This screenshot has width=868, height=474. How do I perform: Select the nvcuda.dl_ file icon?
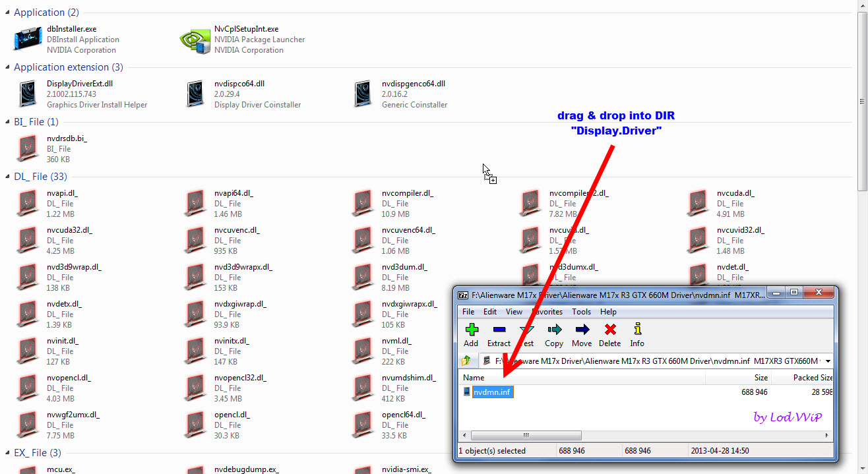pos(698,204)
